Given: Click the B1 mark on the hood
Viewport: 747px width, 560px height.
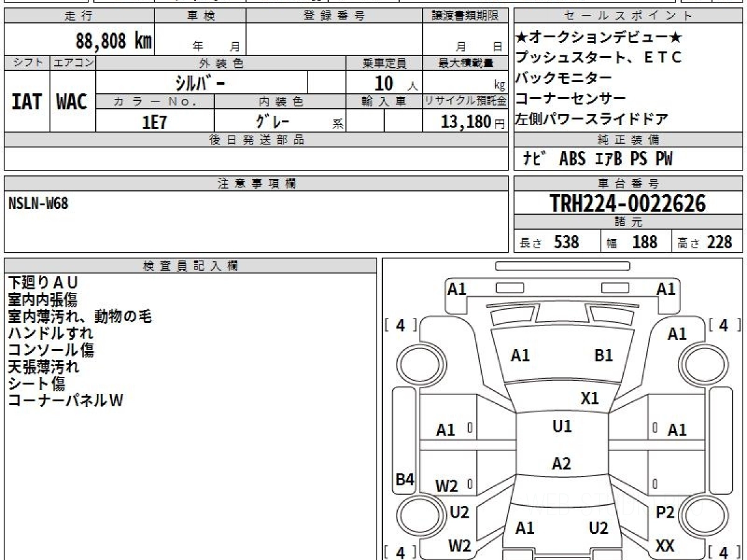Looking at the screenshot, I should pos(604,355).
